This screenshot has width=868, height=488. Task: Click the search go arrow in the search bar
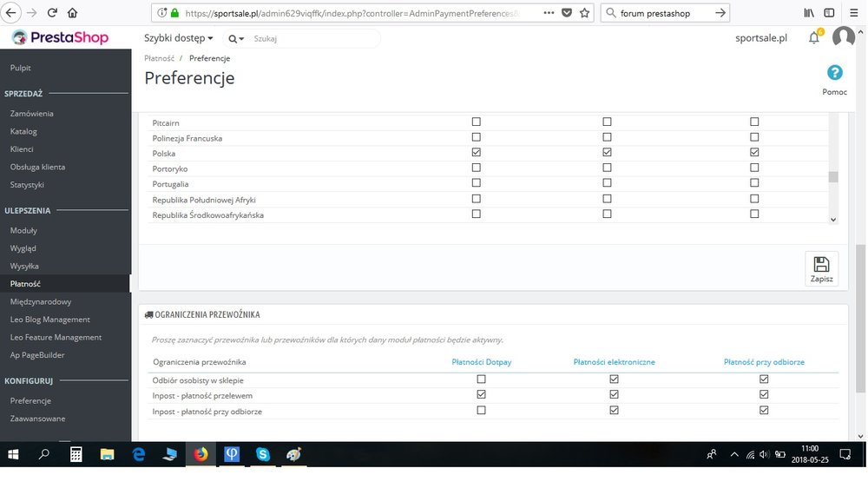pos(720,13)
